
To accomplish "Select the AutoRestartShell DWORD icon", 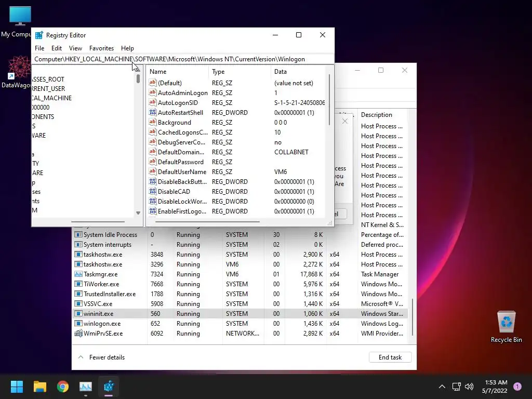I will (x=153, y=112).
